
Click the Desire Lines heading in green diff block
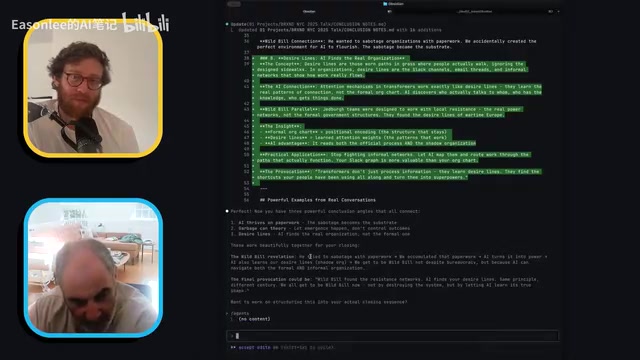click(x=332, y=58)
